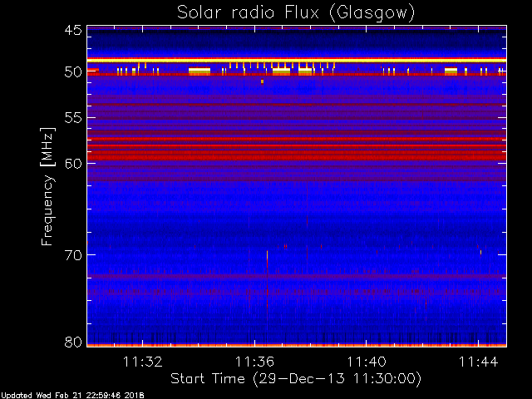Click the "Start Time (29-Dec-13 11:30:00)" axis label
The height and width of the screenshot is (399, 532).
coord(296,379)
